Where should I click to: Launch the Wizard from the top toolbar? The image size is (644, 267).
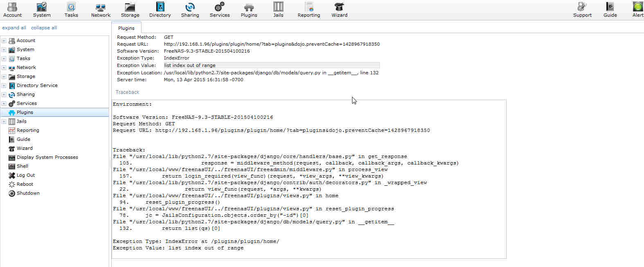click(339, 10)
